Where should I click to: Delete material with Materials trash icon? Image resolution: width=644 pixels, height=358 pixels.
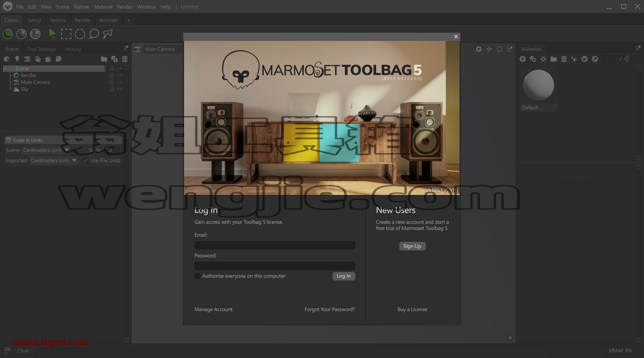(x=564, y=59)
